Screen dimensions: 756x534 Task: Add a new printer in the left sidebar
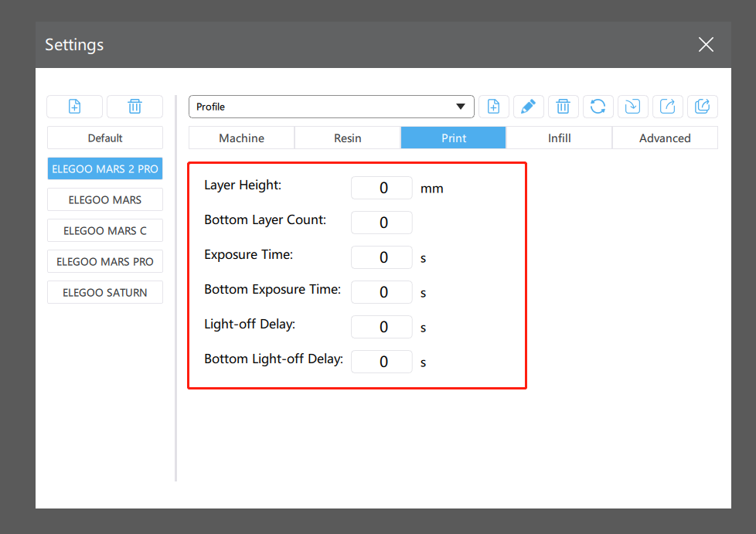tap(75, 107)
